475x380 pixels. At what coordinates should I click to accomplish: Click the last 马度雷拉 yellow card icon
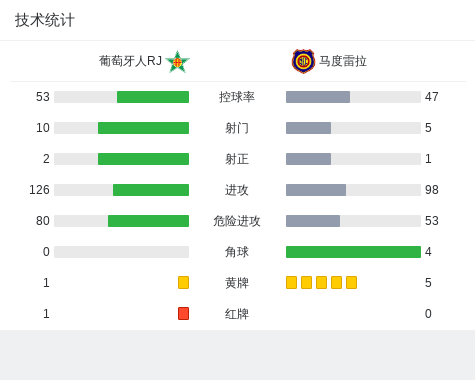point(351,282)
